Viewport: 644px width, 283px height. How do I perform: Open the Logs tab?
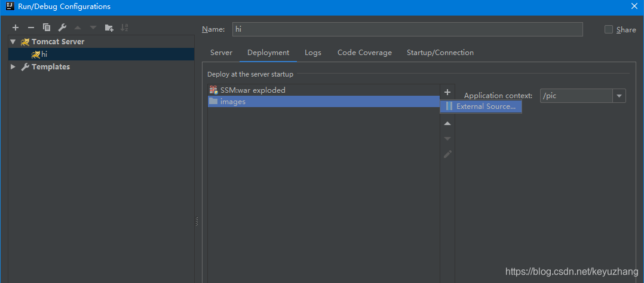[313, 53]
